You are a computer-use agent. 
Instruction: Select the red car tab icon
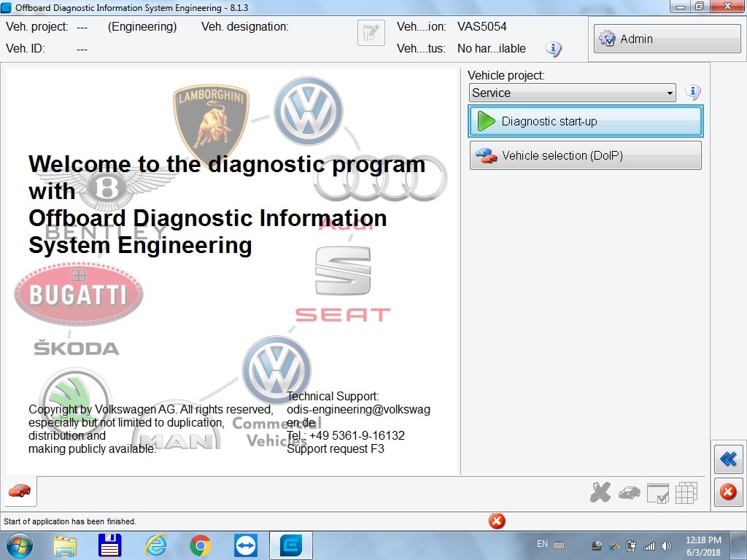click(x=20, y=491)
